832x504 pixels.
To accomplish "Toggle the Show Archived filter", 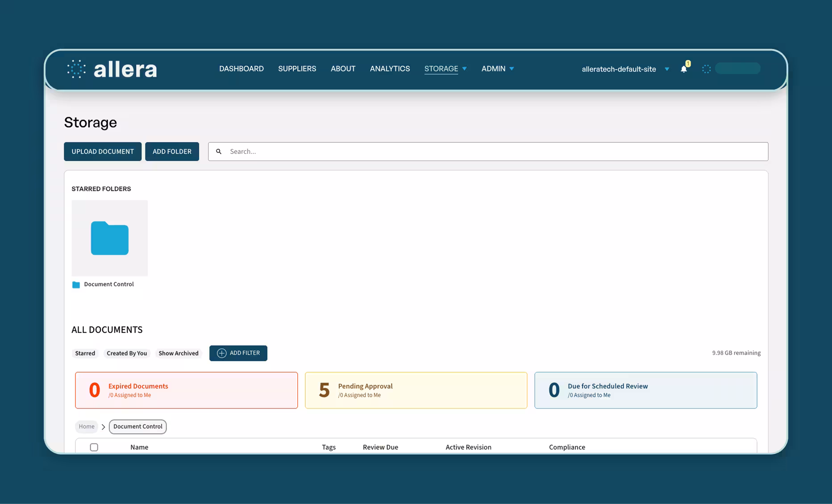I will (179, 353).
